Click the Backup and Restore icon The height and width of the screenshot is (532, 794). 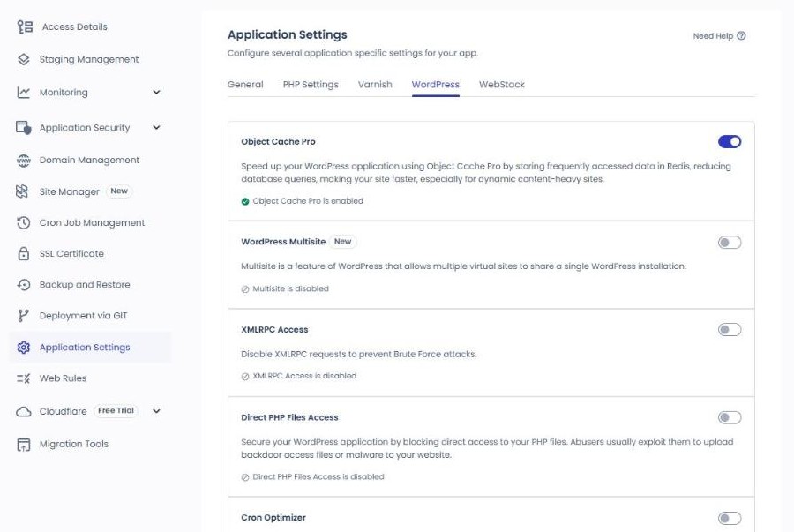(x=24, y=284)
